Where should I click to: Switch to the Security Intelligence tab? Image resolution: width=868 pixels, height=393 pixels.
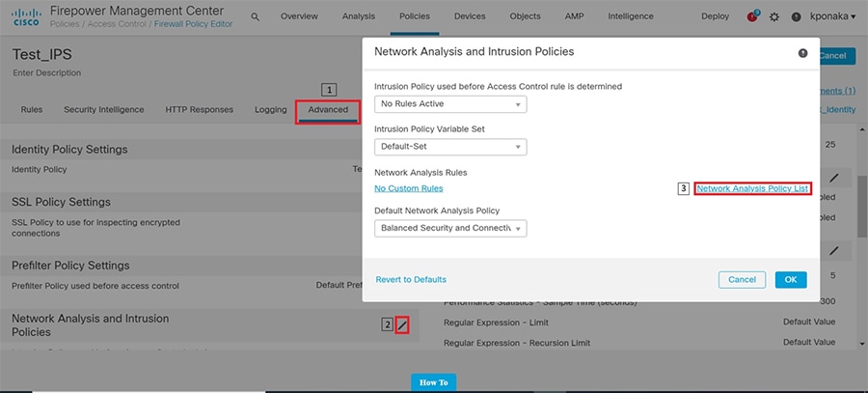pos(104,110)
